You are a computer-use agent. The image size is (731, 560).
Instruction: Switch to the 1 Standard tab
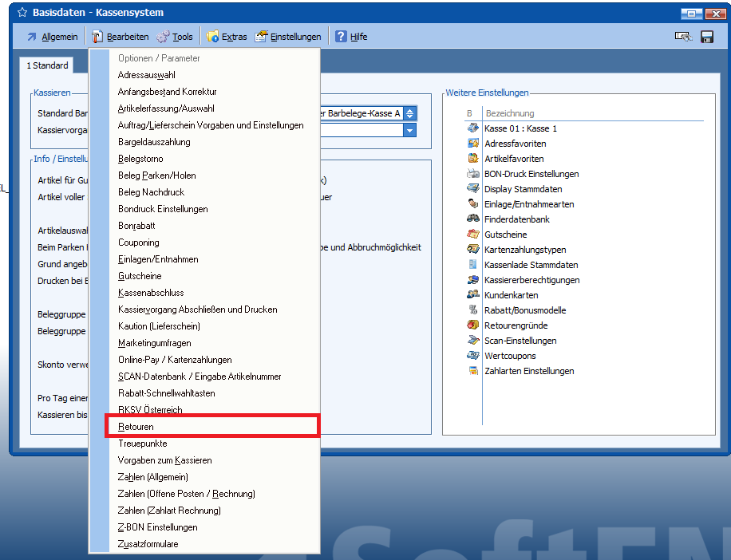point(47,65)
